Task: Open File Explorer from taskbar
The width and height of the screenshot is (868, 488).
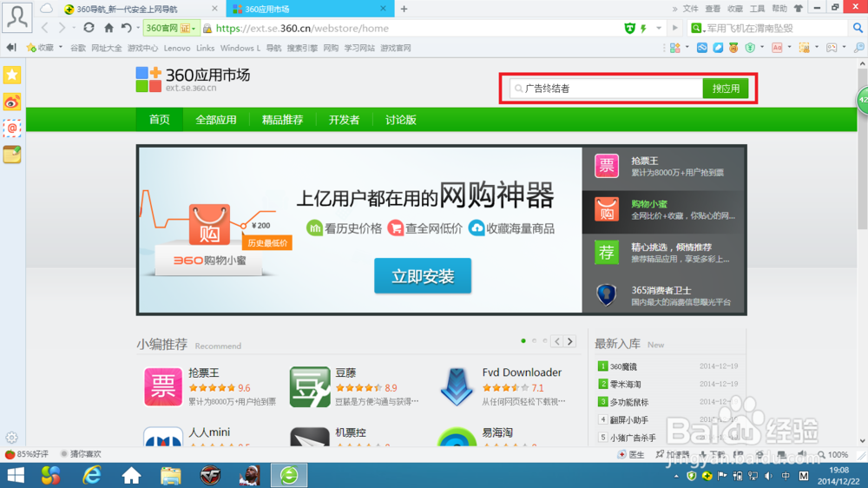Action: coord(170,475)
